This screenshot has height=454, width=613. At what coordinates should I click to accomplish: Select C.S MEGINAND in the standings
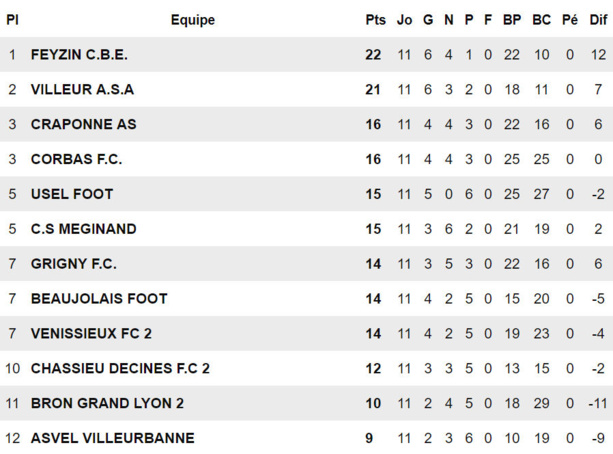pos(83,229)
